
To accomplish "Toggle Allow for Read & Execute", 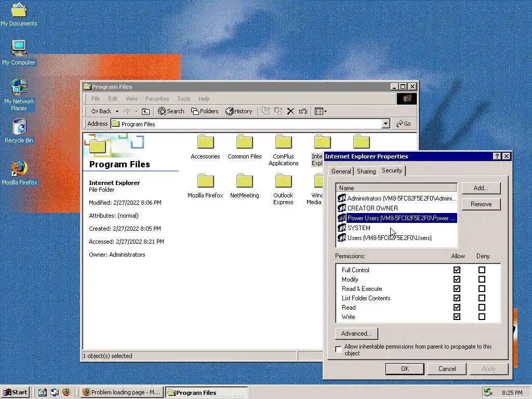I will coord(457,288).
